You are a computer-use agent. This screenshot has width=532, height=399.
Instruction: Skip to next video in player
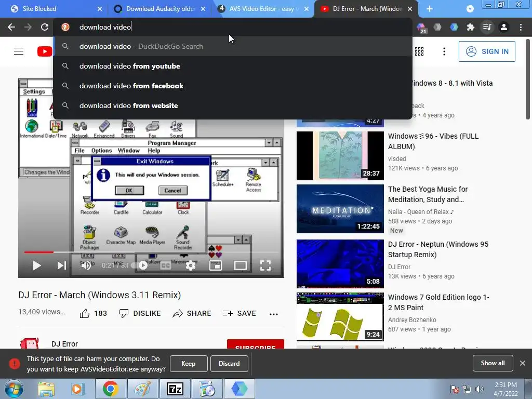[x=61, y=265]
